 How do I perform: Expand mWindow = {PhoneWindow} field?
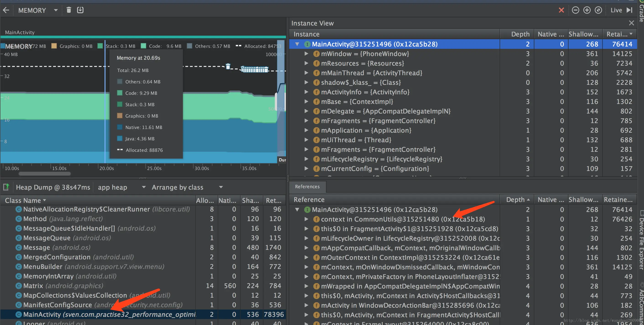pyautogui.click(x=306, y=54)
